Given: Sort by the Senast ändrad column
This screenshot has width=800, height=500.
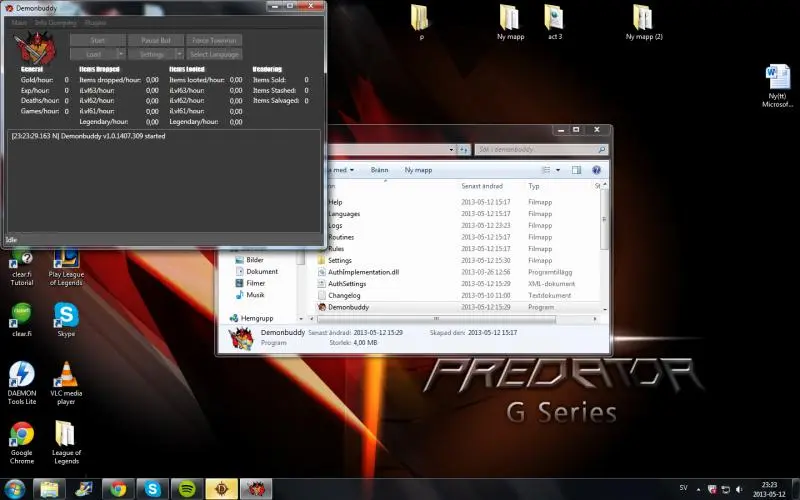Looking at the screenshot, I should tap(482, 186).
